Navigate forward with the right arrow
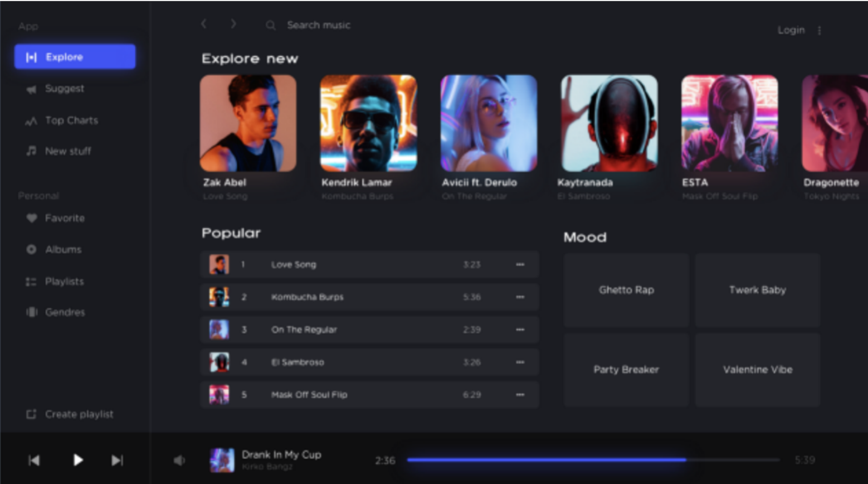This screenshot has width=868, height=484. point(233,24)
